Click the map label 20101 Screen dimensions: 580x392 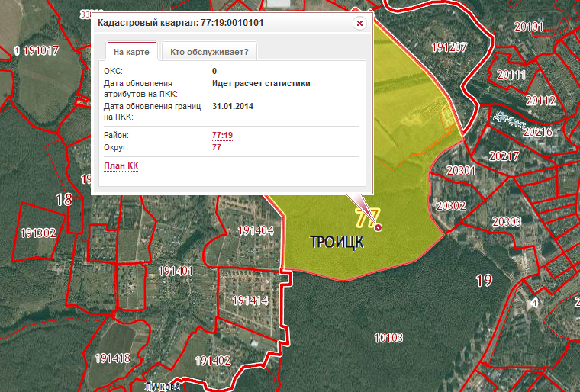[x=529, y=27]
